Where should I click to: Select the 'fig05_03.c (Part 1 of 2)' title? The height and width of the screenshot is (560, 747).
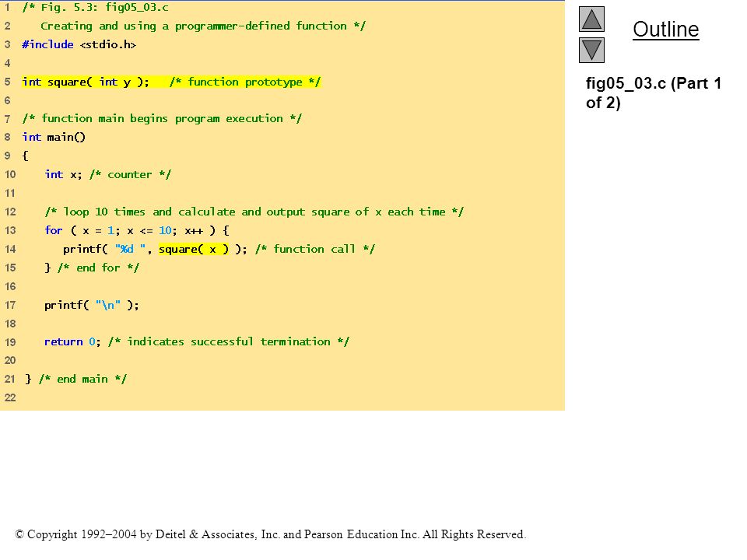coord(653,93)
